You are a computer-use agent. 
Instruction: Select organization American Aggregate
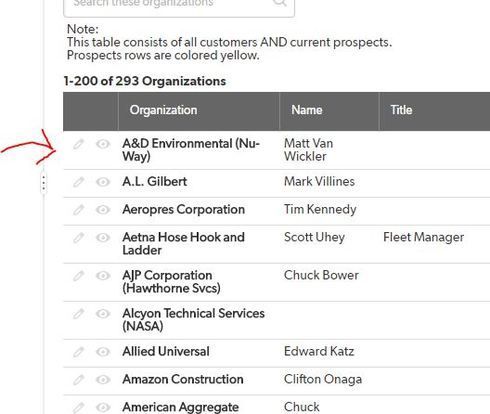(x=181, y=407)
